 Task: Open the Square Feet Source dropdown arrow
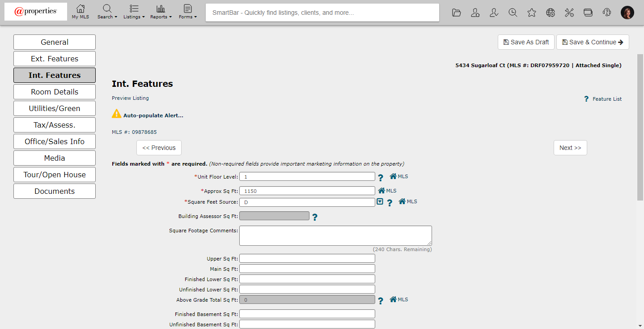380,202
